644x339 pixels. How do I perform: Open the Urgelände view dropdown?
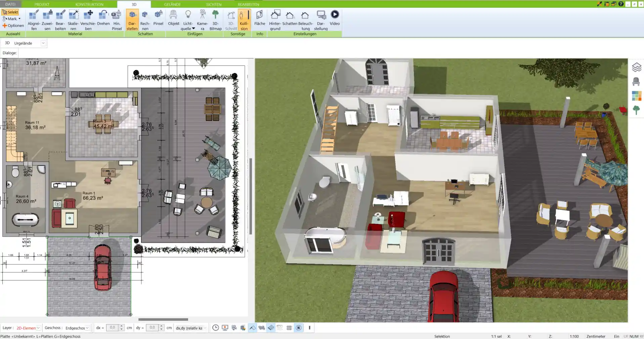coord(43,43)
